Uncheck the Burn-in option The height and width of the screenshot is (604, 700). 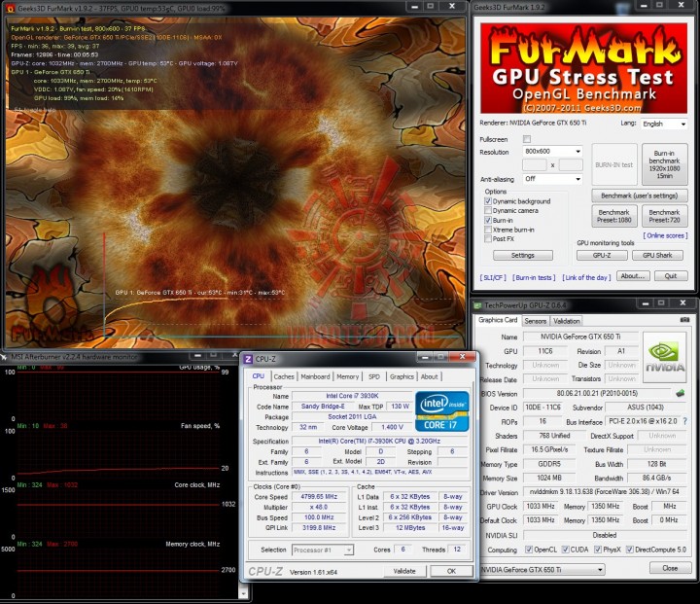pos(488,220)
